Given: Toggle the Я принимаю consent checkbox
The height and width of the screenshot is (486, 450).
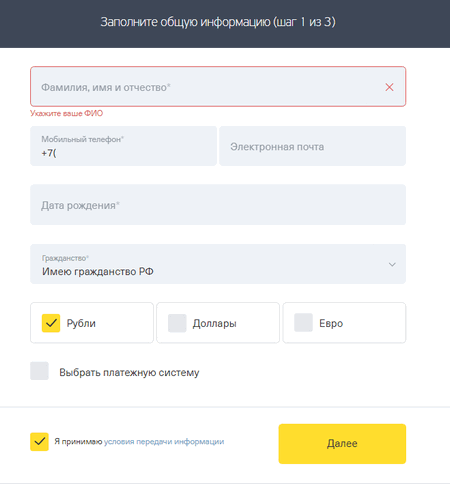Looking at the screenshot, I should 39,442.
